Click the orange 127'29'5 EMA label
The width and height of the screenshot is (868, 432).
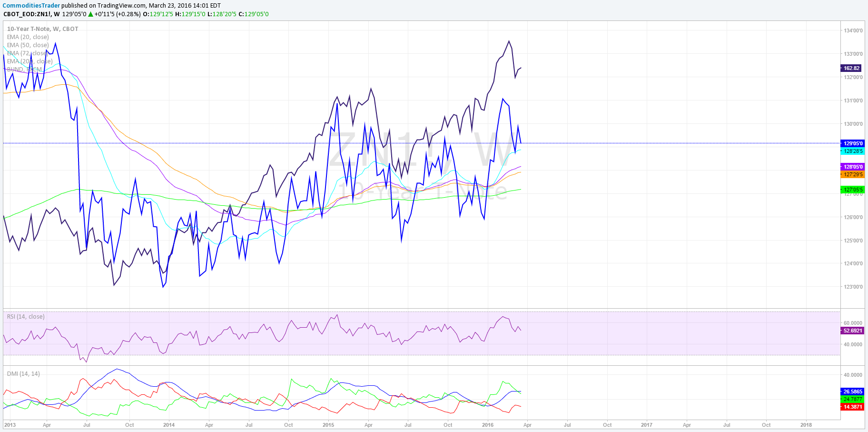pos(852,174)
